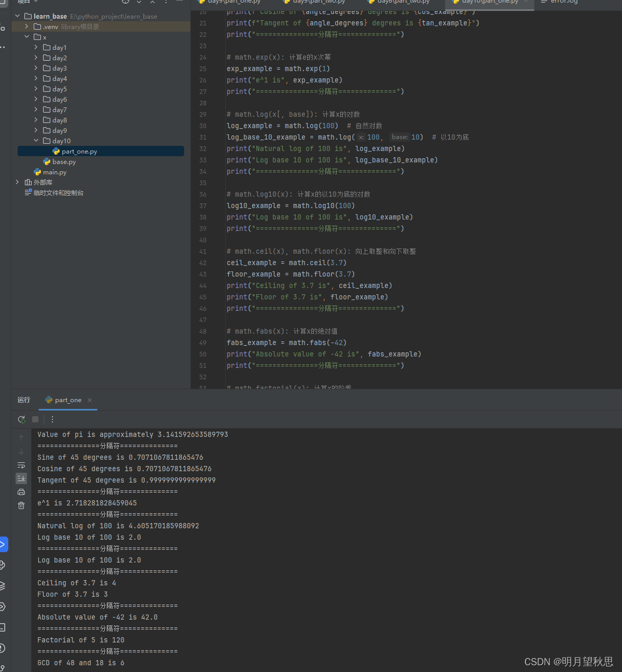Click output 'Natural log of 100 is 4.605170185988092'
This screenshot has width=622, height=672.
(x=118, y=526)
